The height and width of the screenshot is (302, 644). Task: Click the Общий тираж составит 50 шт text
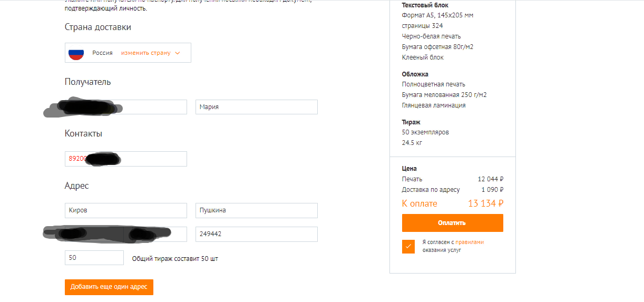tap(175, 259)
